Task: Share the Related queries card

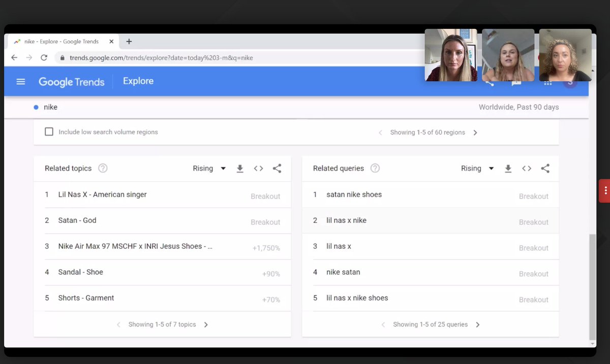Action: point(545,169)
